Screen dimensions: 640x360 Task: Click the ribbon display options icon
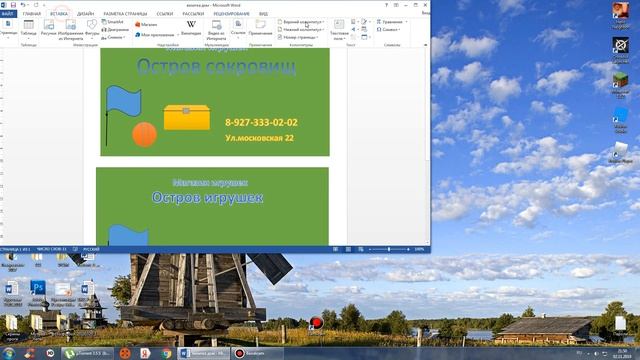click(396, 5)
